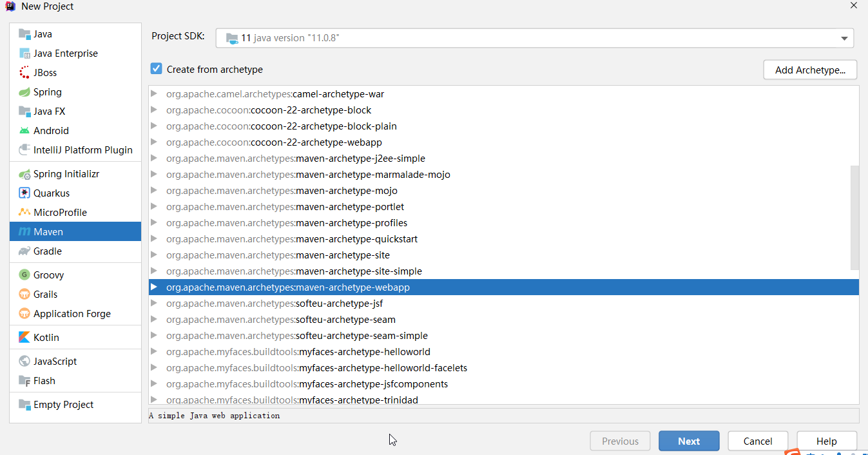Select maven-archetype-marmalade-mojo row
868x455 pixels.
(x=504, y=175)
